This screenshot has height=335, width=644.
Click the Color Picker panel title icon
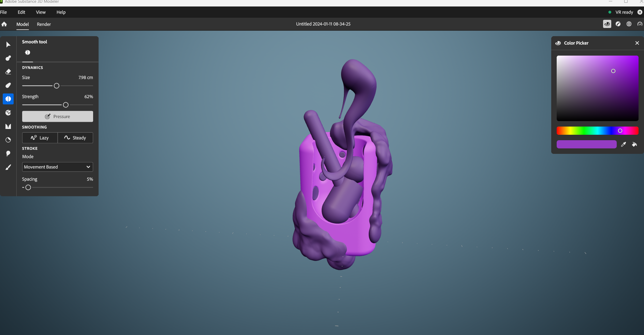[x=558, y=43]
